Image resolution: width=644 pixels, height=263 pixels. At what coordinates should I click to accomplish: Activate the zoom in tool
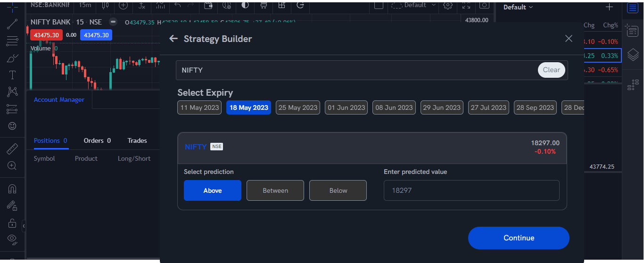[12, 165]
